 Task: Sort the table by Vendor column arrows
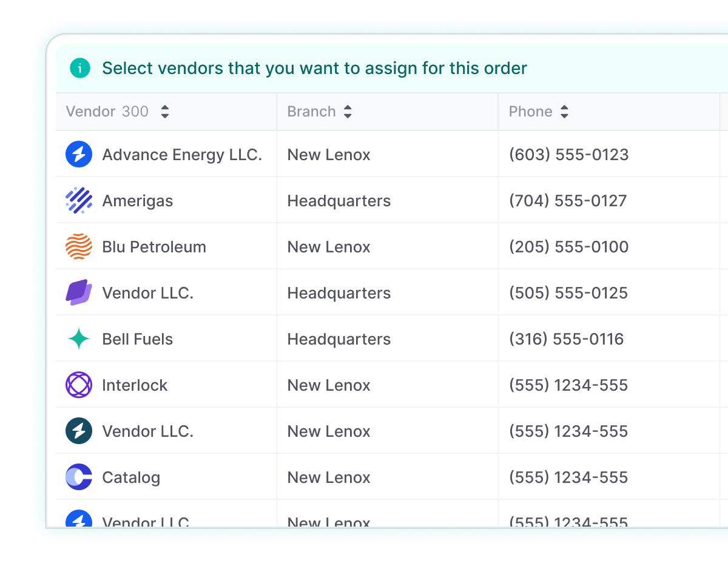[164, 112]
